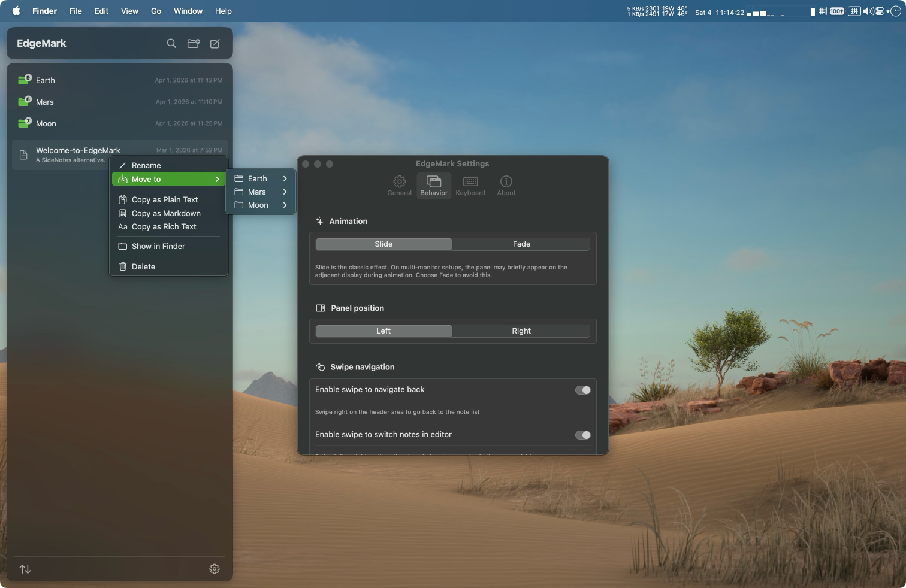Toggle Enable swipe to switch notes in editor
Viewport: 906px width, 588px height.
pyautogui.click(x=583, y=435)
